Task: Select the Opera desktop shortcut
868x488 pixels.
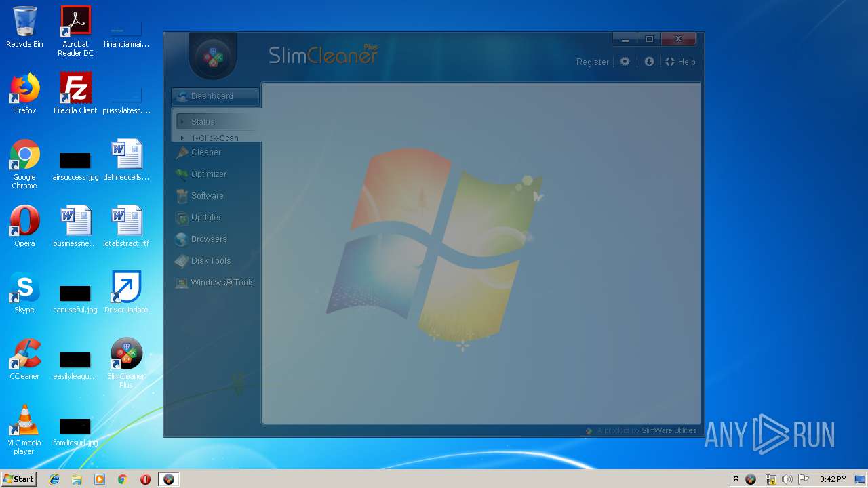Action: point(24,226)
